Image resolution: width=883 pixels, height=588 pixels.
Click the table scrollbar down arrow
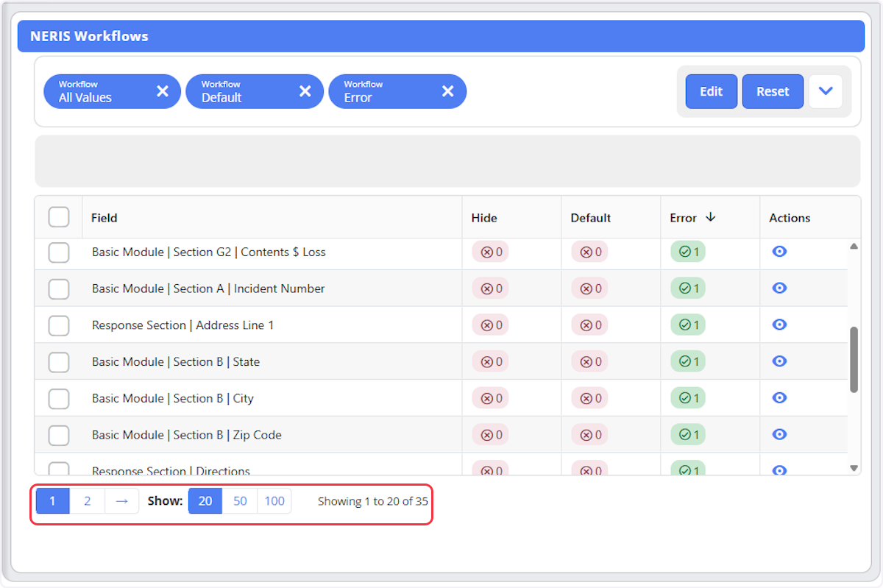(x=854, y=468)
